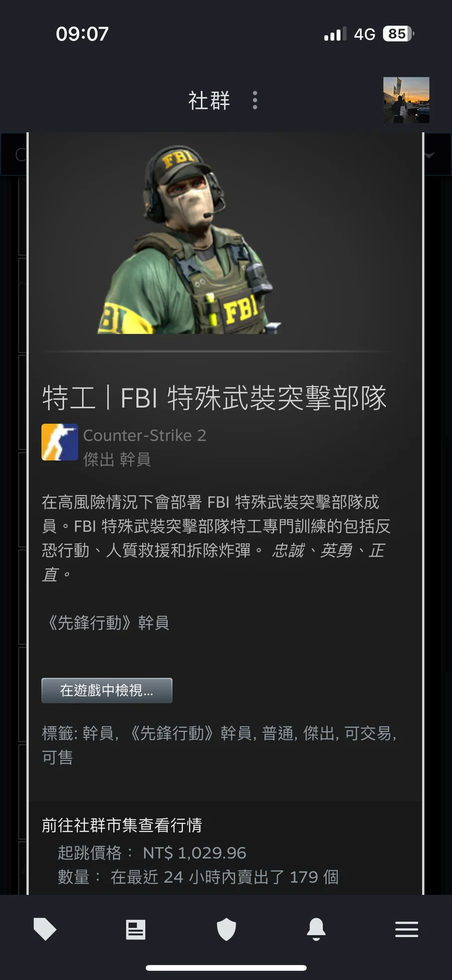Open the 前往社群市集查看行情 market link
The width and height of the screenshot is (452, 980).
[x=122, y=825]
